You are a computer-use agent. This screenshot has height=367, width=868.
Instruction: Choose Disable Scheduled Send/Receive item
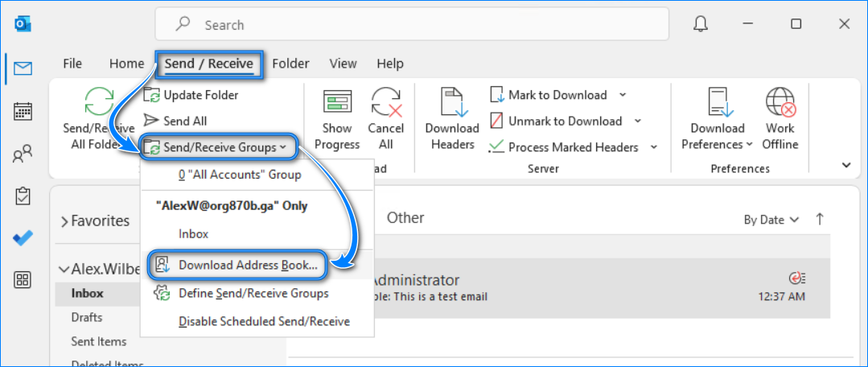(x=257, y=322)
